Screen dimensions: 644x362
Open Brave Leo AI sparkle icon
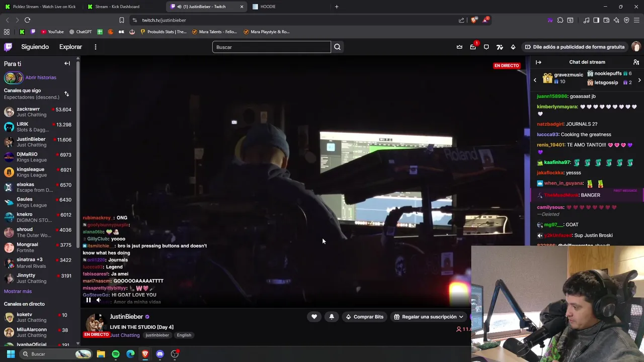click(616, 20)
